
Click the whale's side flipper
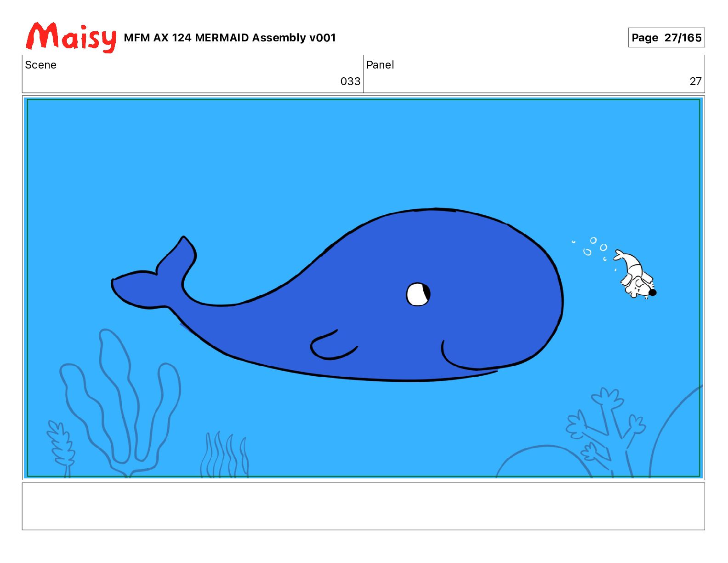pyautogui.click(x=334, y=345)
